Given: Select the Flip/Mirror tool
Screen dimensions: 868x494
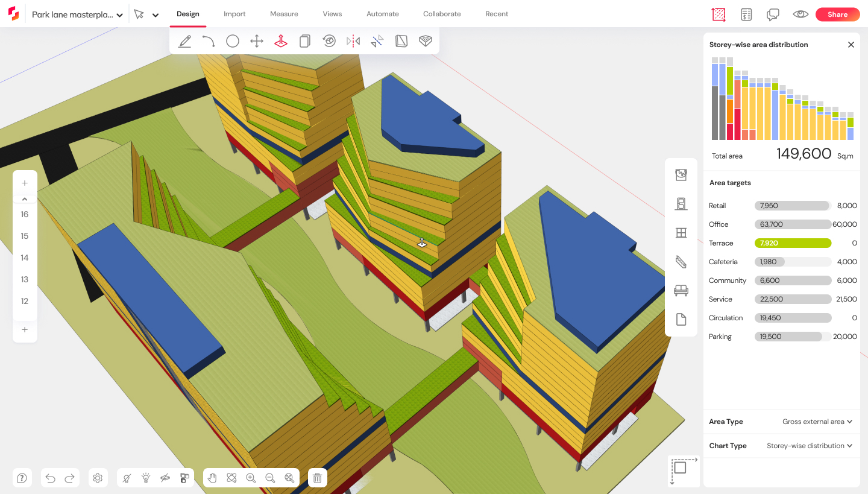Looking at the screenshot, I should click(x=353, y=41).
